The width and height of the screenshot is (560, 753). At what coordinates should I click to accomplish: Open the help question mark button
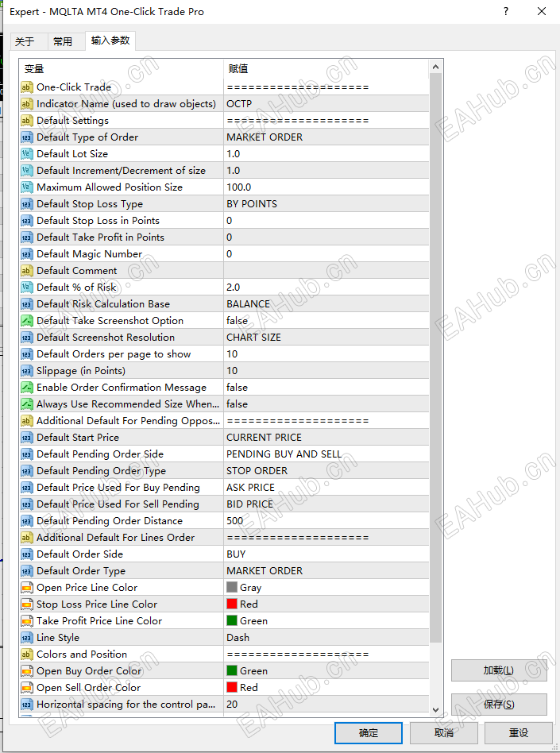click(506, 12)
